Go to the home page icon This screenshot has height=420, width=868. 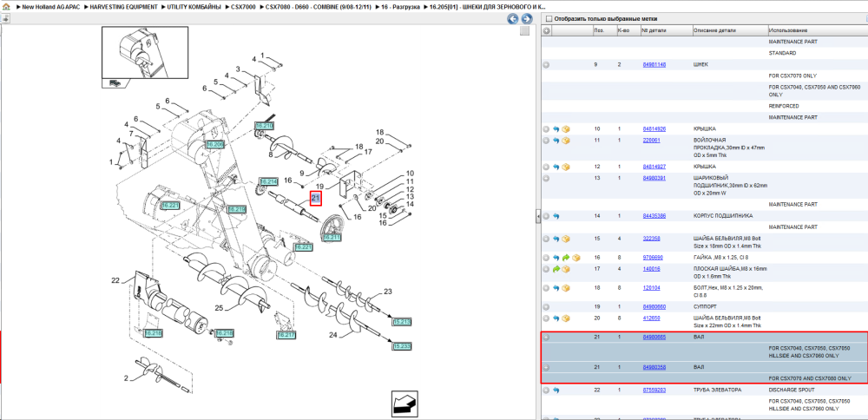(5, 6)
